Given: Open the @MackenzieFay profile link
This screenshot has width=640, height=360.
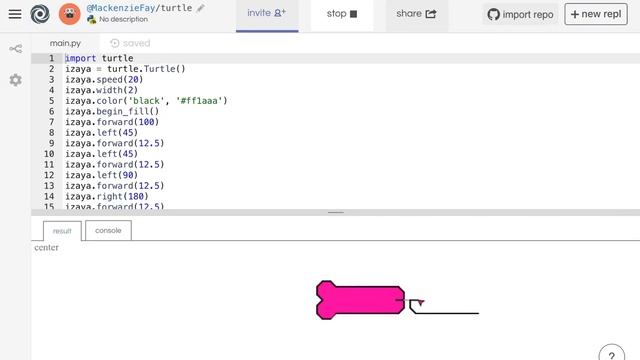Looking at the screenshot, I should (121, 8).
